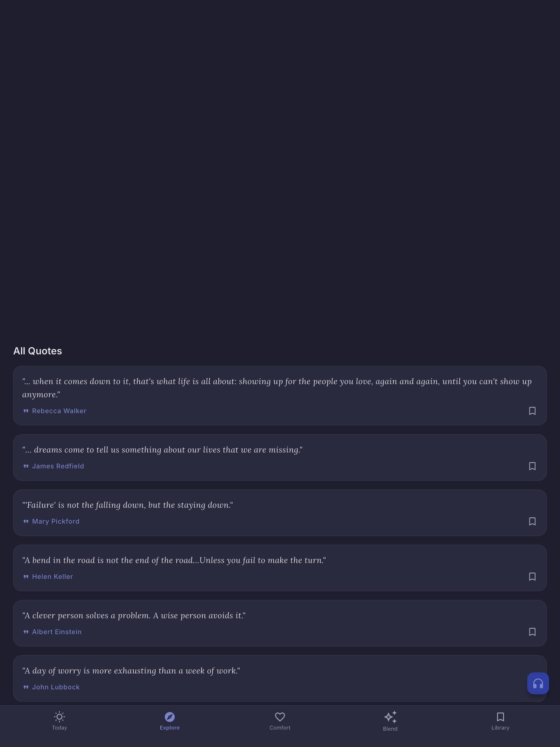Viewport: 560px width, 747px height.
Task: Open author Helen Keller's name link
Action: click(52, 577)
